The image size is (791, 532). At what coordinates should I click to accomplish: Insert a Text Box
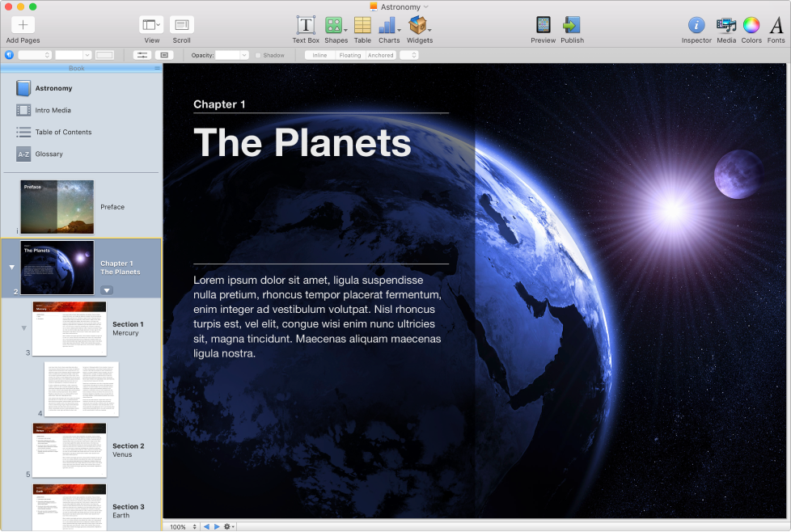pyautogui.click(x=306, y=25)
